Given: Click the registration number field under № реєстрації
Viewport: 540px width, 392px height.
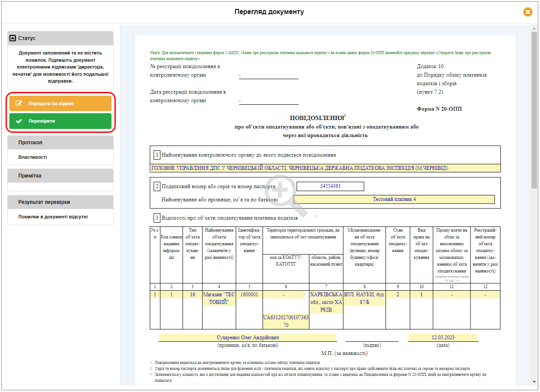Looking at the screenshot, I should pos(269,75).
